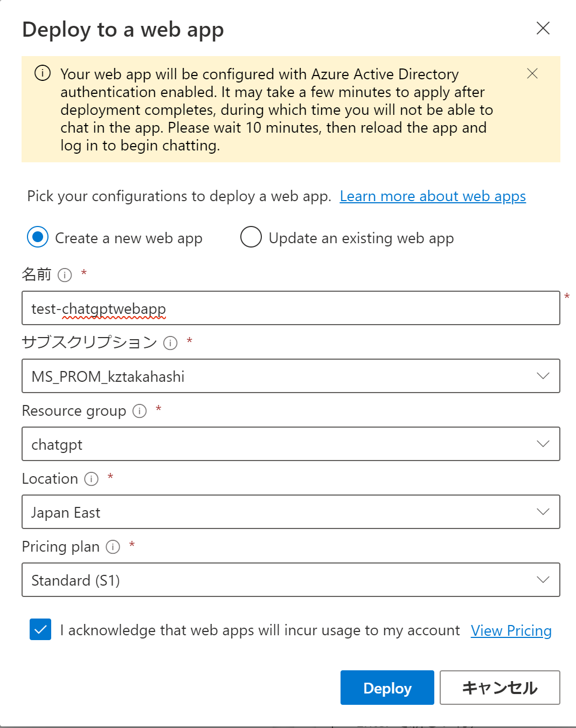
Task: Click the キャンセル button
Action: pyautogui.click(x=499, y=688)
